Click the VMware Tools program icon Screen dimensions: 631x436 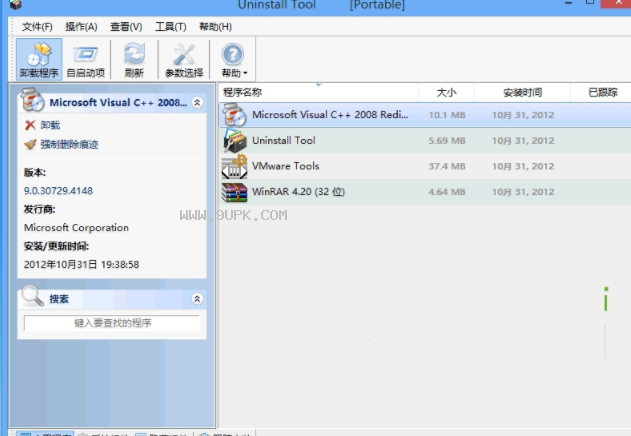[234, 166]
